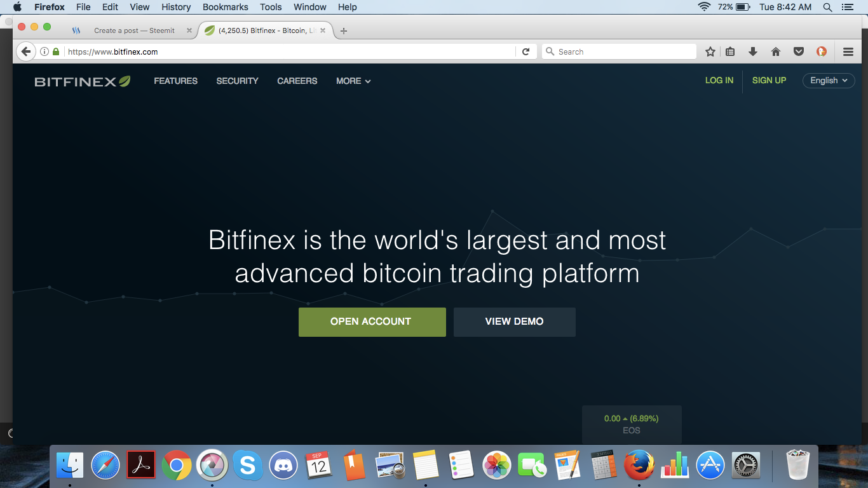This screenshot has width=868, height=488.
Task: Open the bookmarks list icon in toolbar
Action: click(730, 51)
